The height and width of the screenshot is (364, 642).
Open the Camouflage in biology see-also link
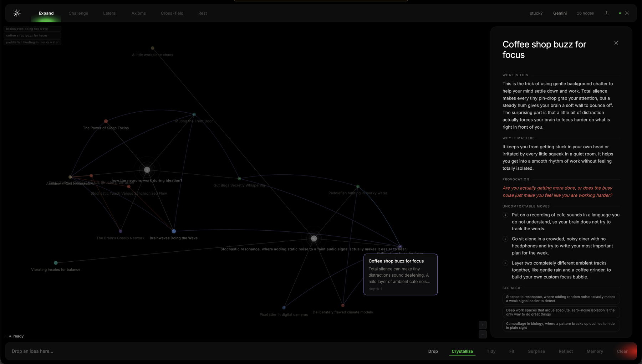tap(561, 326)
